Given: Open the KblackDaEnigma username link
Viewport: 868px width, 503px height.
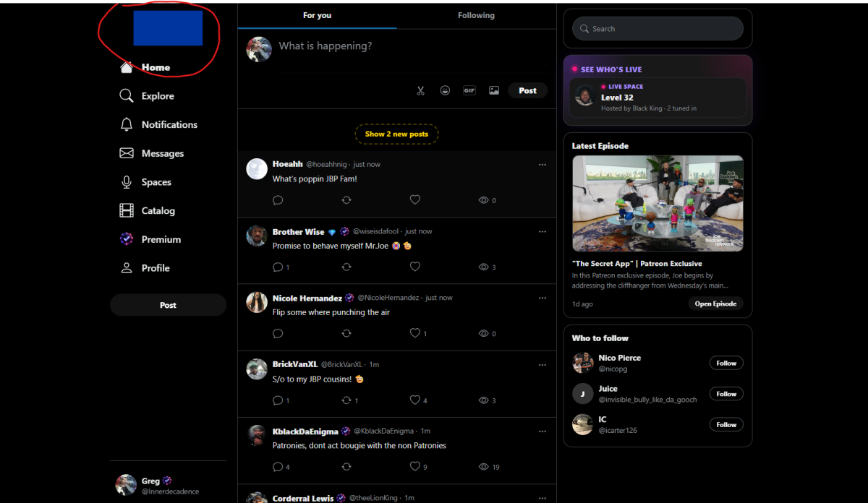Looking at the screenshot, I should [305, 431].
